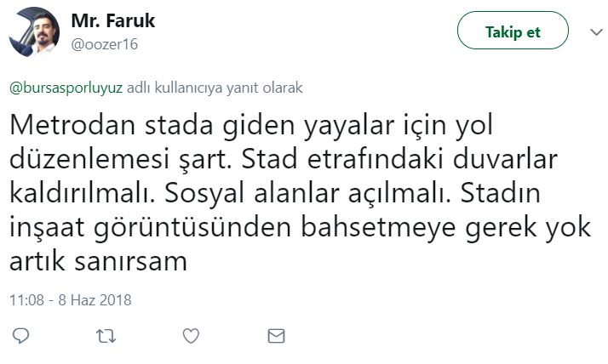Open the tweet options chevron menu
The height and width of the screenshot is (364, 608).
(596, 32)
